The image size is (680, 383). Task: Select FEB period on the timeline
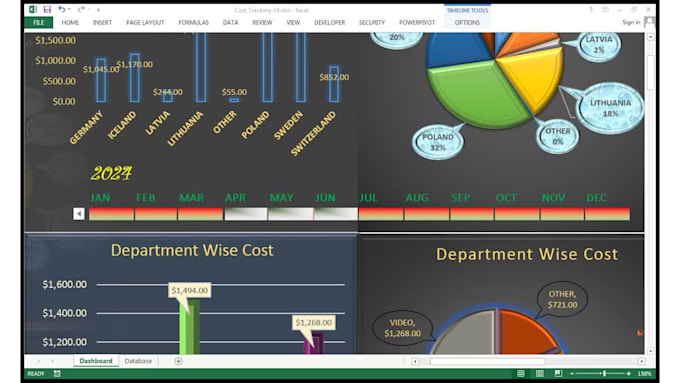coord(156,214)
